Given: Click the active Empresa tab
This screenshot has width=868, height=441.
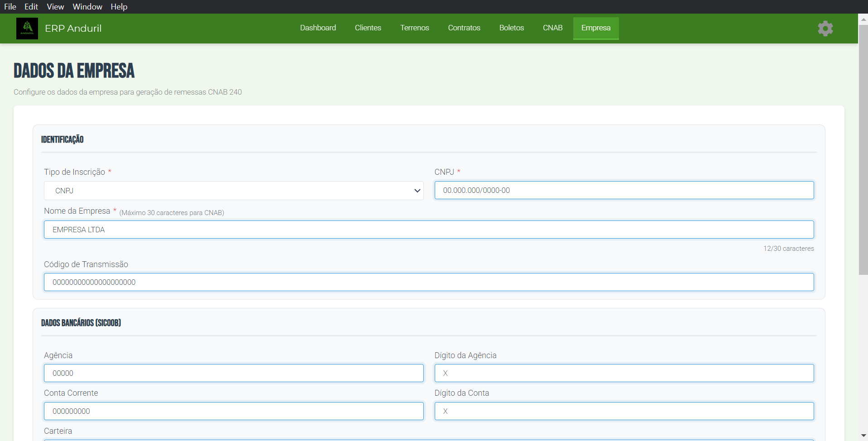Looking at the screenshot, I should point(595,28).
